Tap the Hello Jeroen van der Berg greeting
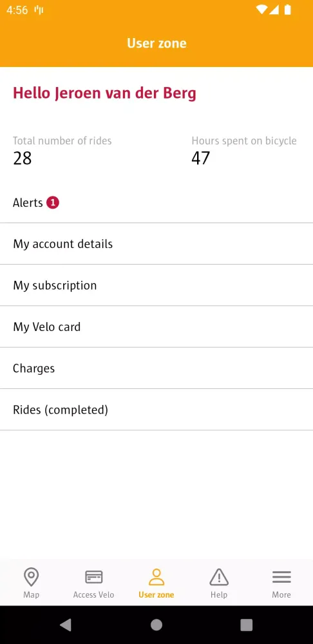Screen dimensions: 313x644 click(104, 93)
